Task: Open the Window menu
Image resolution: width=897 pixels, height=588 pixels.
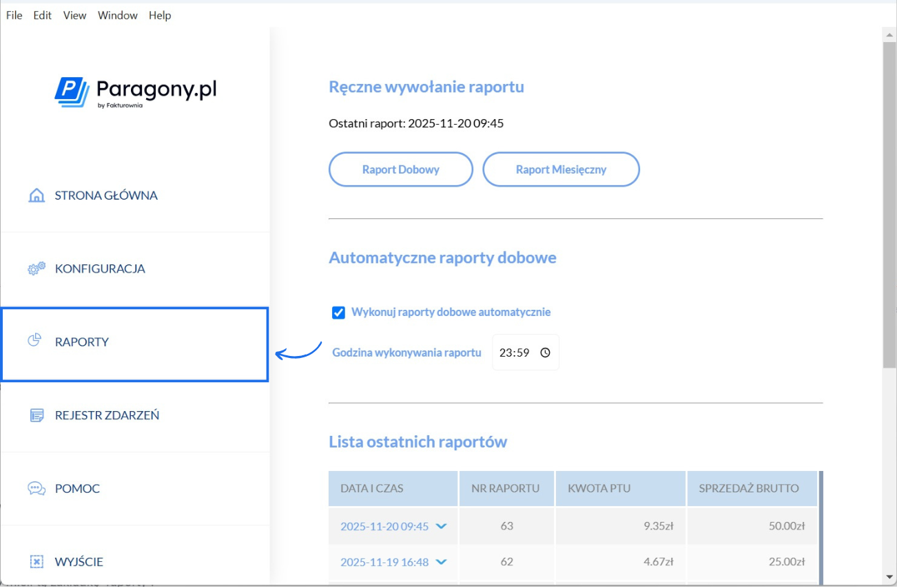Action: tap(117, 15)
